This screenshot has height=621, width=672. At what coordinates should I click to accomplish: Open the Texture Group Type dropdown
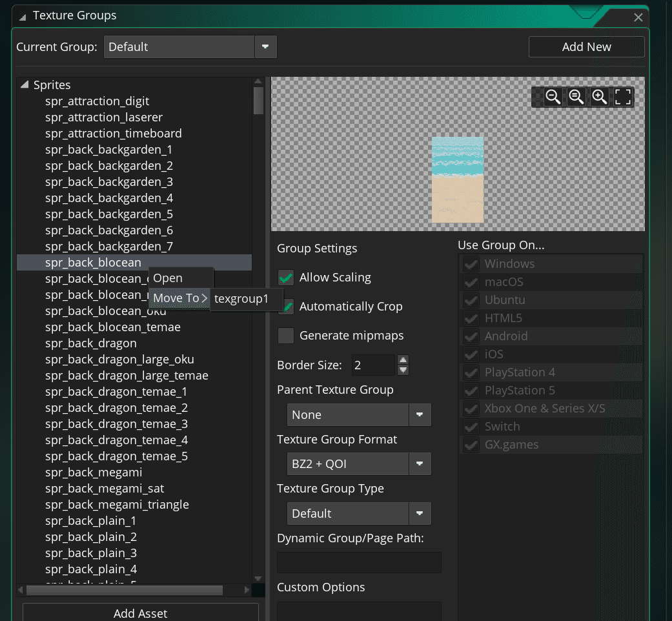[x=420, y=513]
